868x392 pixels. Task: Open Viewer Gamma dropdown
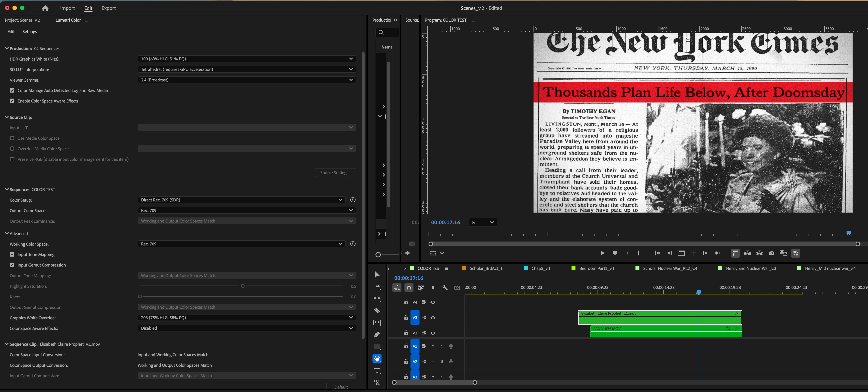247,80
